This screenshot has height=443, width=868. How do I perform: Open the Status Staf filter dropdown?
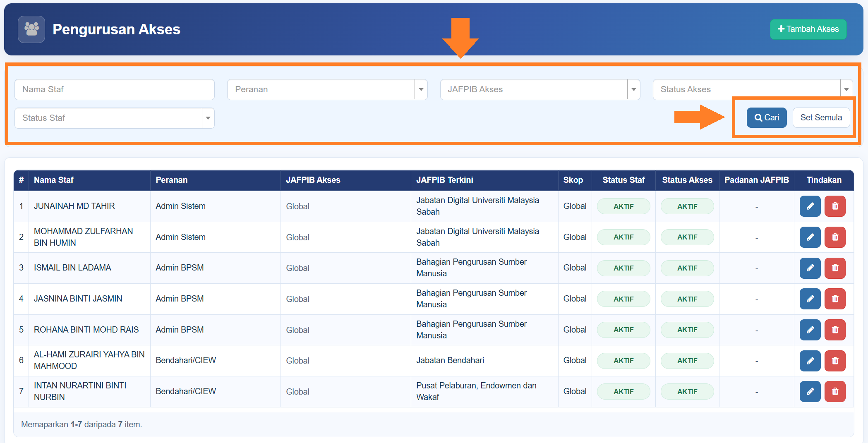(114, 118)
